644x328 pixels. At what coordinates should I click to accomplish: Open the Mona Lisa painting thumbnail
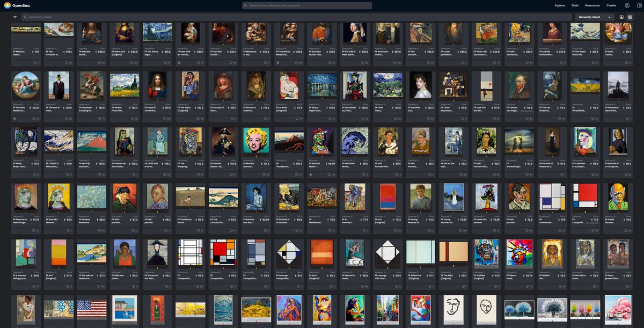[x=125, y=33]
